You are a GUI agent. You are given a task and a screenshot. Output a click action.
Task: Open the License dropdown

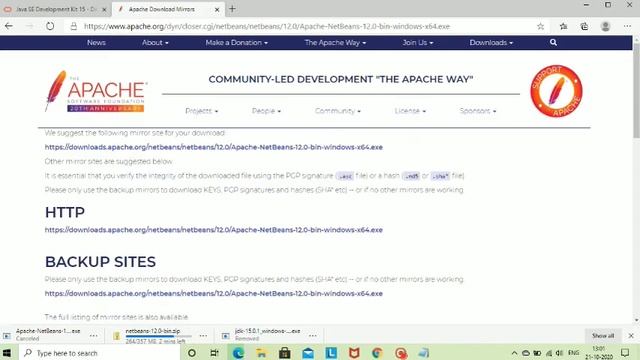tap(410, 111)
